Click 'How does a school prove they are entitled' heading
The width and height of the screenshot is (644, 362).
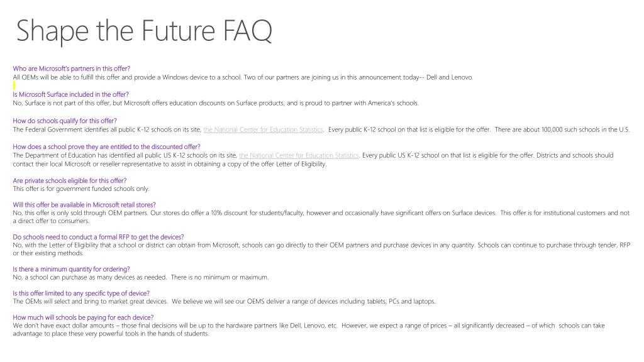point(106,147)
